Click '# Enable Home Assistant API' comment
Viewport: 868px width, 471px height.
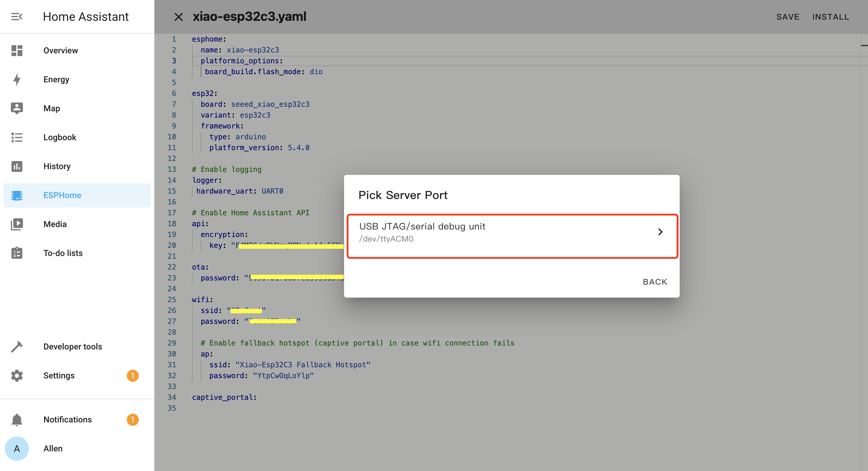251,213
